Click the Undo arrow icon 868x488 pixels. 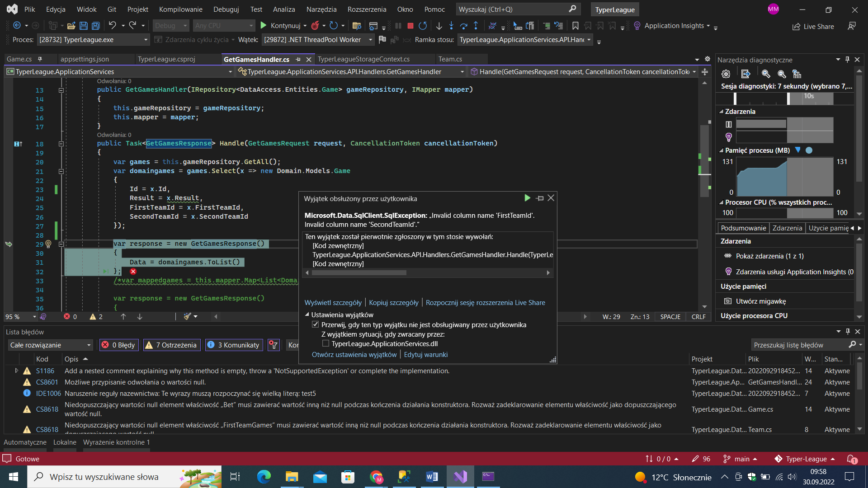(112, 26)
